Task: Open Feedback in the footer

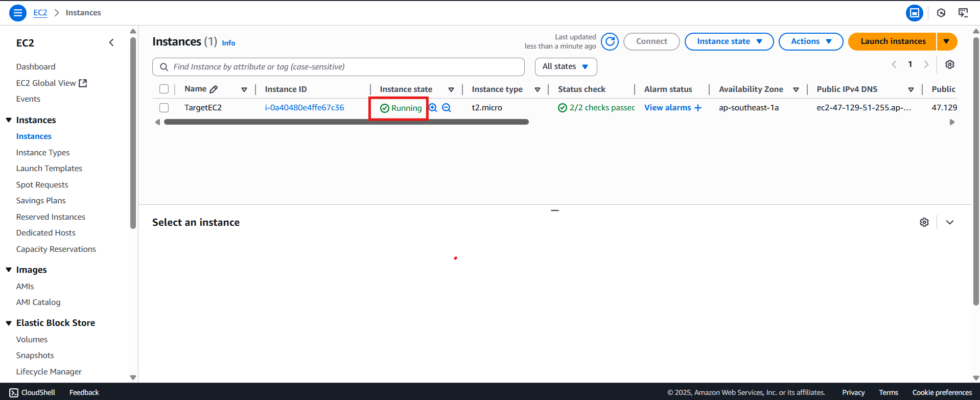Action: (x=84, y=392)
